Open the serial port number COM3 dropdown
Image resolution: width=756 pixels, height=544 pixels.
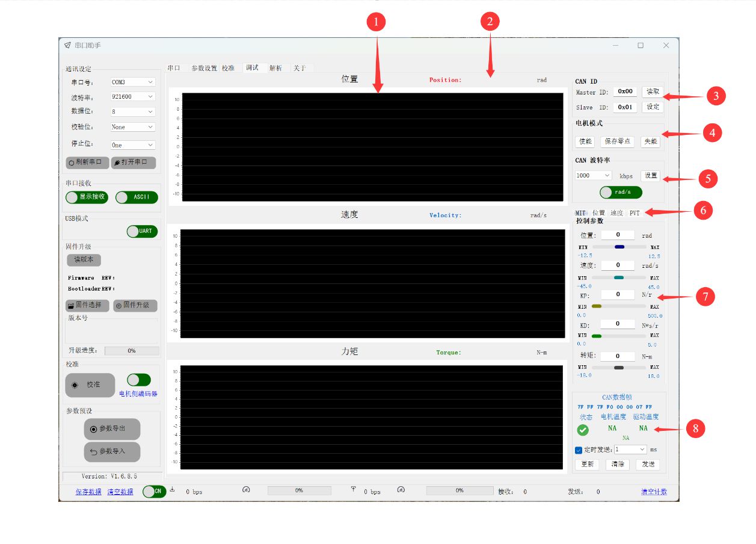pos(132,82)
